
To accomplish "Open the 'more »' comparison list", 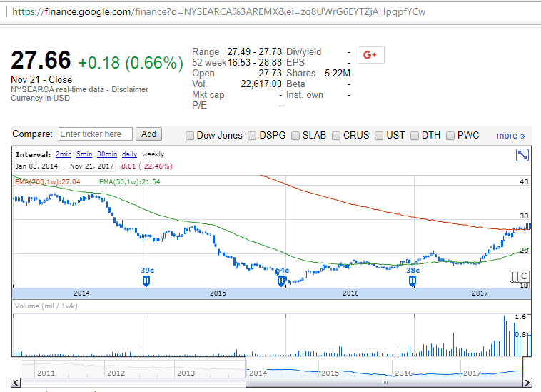I will [510, 136].
